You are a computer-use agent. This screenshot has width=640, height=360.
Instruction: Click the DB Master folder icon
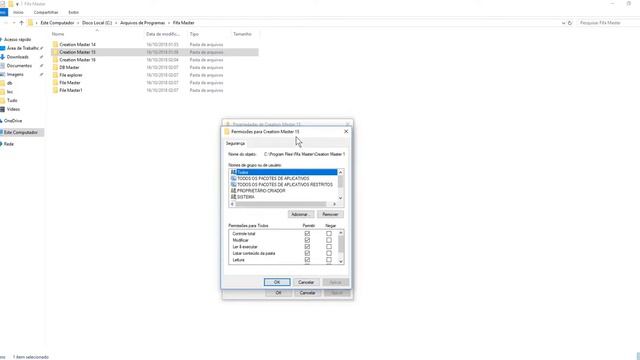pyautogui.click(x=55, y=67)
